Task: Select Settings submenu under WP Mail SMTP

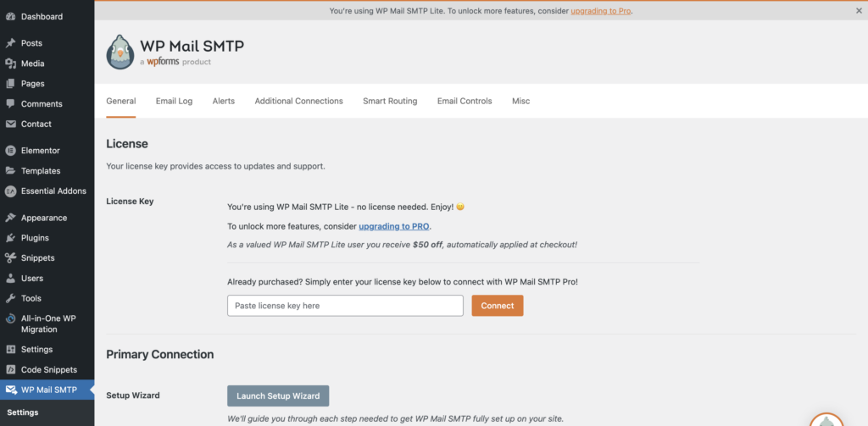Action: [23, 412]
